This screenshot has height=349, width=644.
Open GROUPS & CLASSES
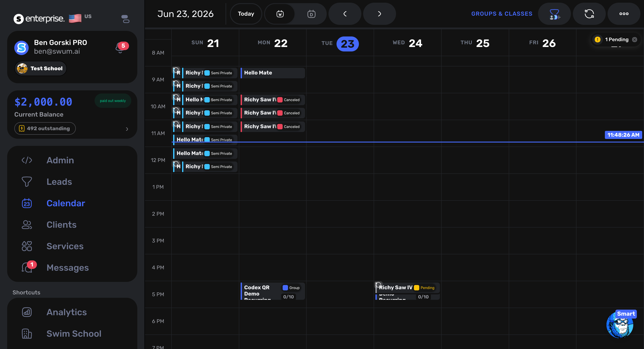(502, 14)
